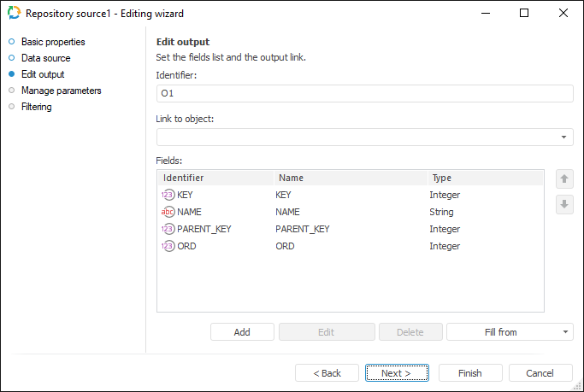The width and height of the screenshot is (584, 392).
Task: Click the string type icon beside NAME
Action: click(x=168, y=212)
